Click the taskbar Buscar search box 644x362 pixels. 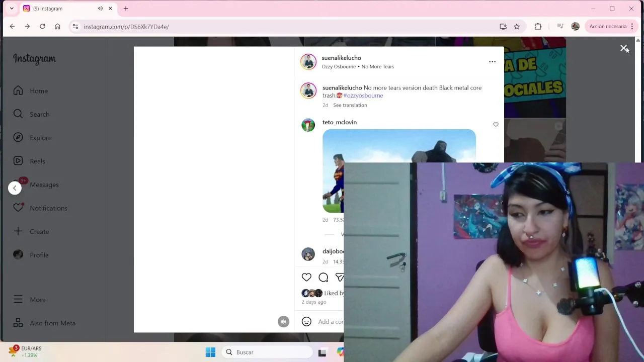267,352
